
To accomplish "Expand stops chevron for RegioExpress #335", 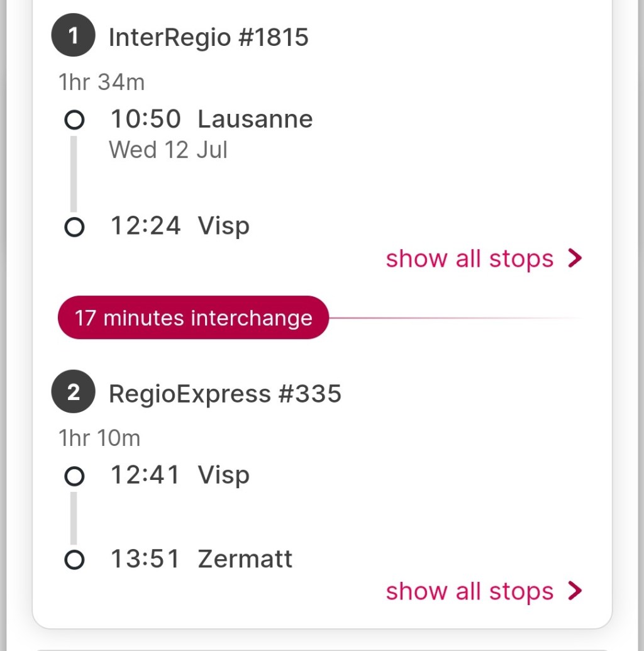I will (x=575, y=591).
